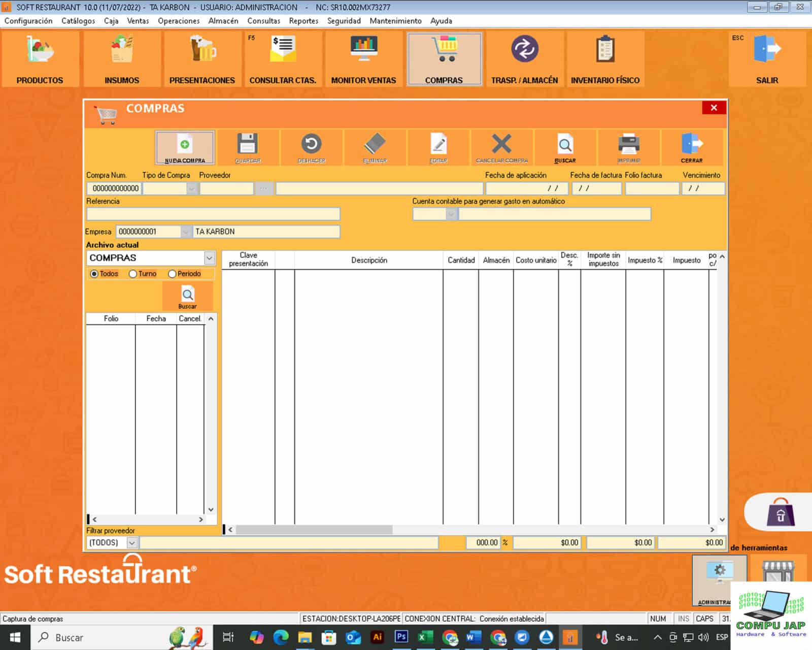Viewport: 812px width, 650px height.
Task: Click the Vencimiento date field
Action: [703, 188]
